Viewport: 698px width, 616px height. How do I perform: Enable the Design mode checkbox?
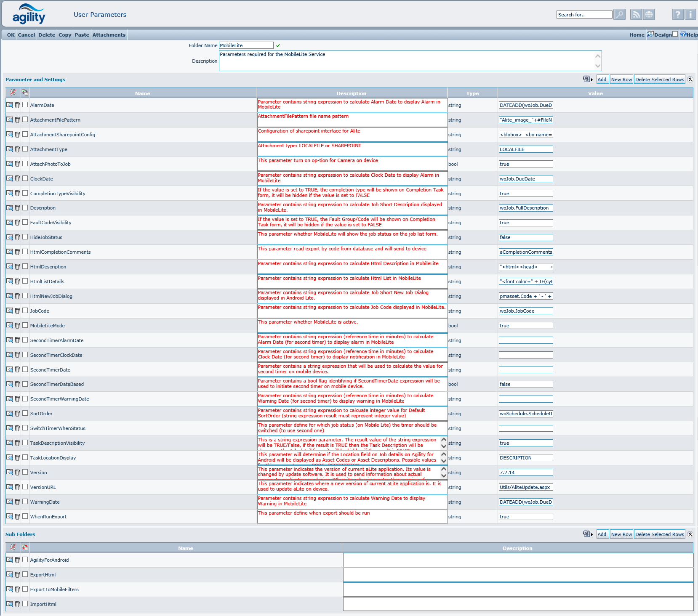[x=675, y=34]
